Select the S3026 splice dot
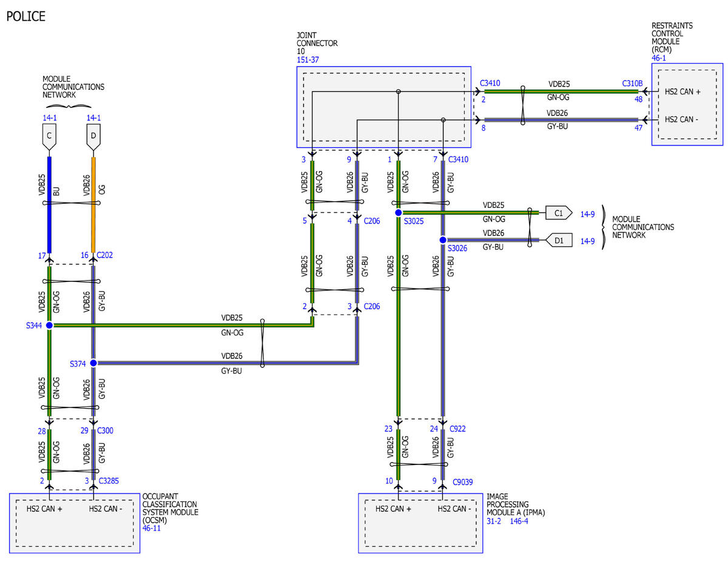The width and height of the screenshot is (728, 562). (x=443, y=240)
